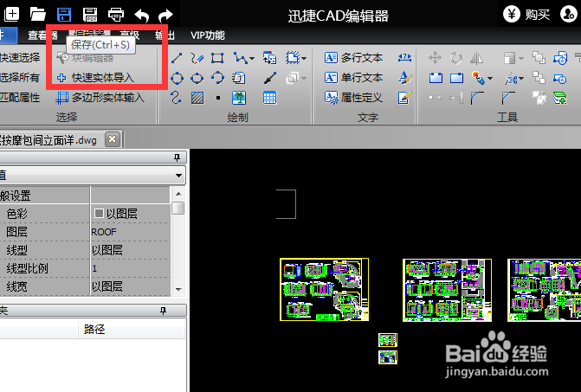Undo the last action
This screenshot has height=392, width=581.
141,16
